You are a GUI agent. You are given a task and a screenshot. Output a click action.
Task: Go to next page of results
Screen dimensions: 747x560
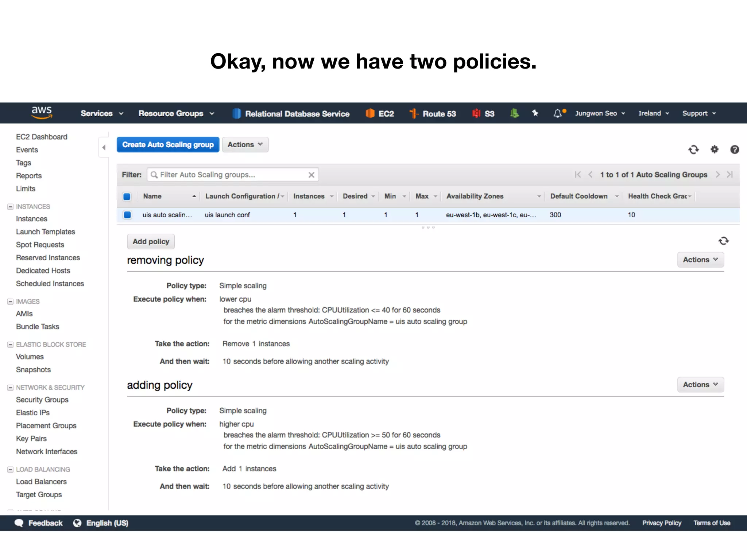(x=717, y=175)
